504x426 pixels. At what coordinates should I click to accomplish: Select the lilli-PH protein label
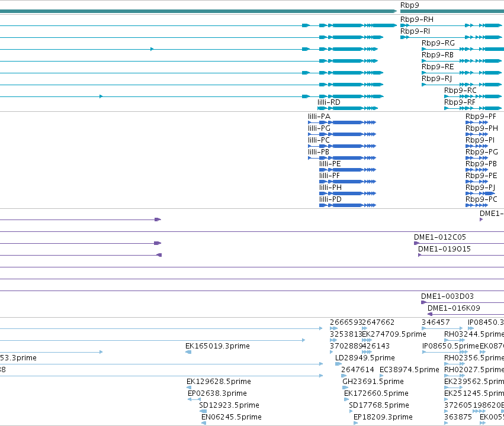330,188
